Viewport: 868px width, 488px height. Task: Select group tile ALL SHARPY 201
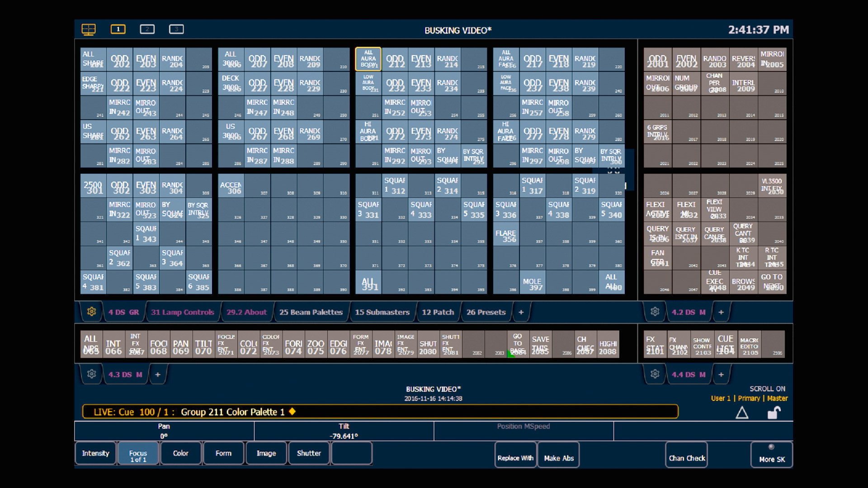[x=93, y=59]
